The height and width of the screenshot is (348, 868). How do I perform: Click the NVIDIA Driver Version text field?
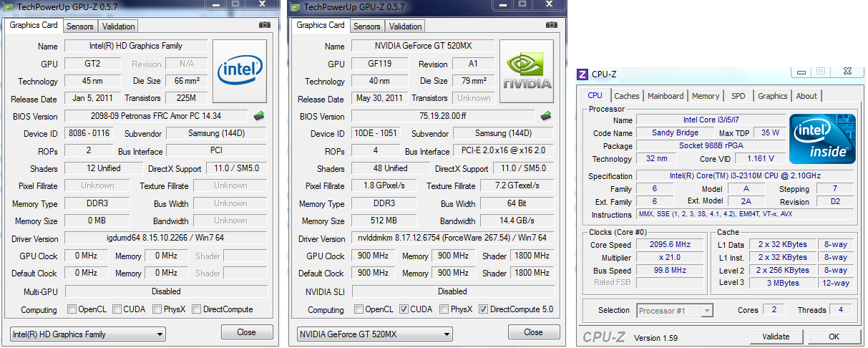[452, 238]
